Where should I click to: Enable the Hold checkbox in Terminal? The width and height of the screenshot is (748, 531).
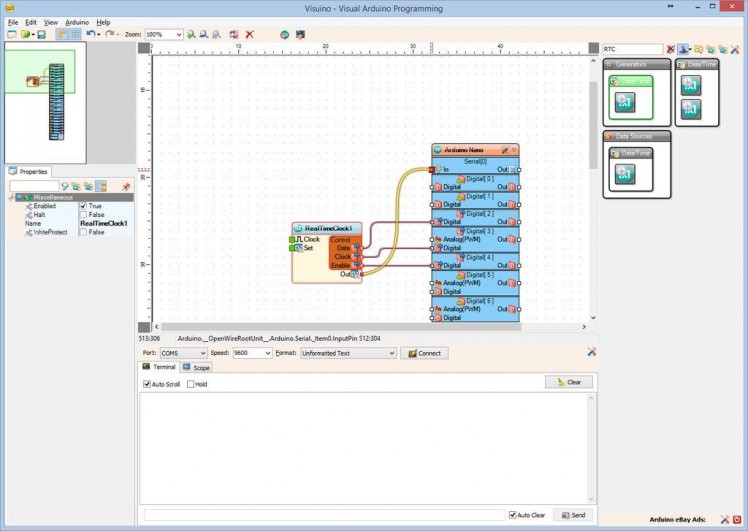pos(191,384)
